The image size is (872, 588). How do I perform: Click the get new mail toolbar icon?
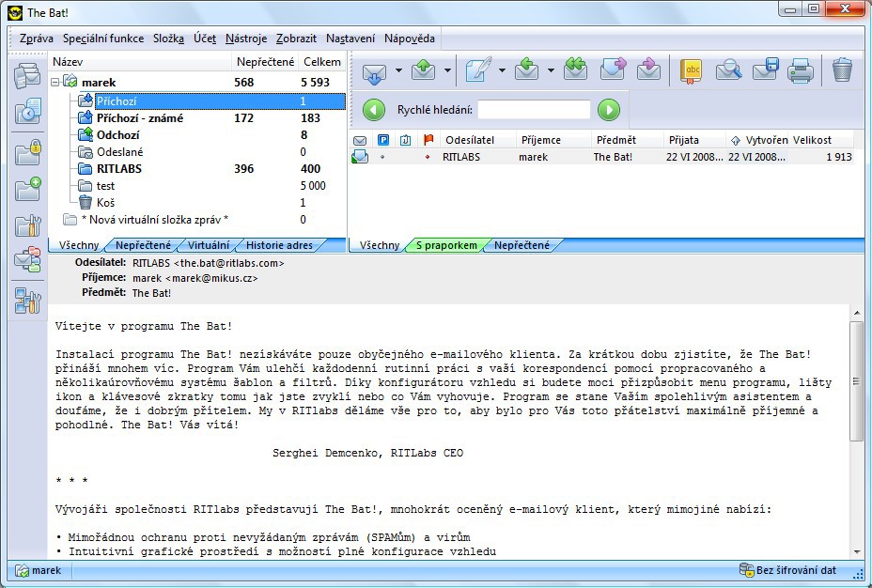(374, 70)
